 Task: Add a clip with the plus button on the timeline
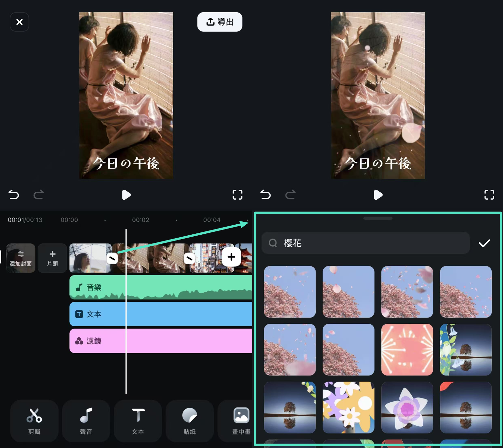[x=231, y=257]
